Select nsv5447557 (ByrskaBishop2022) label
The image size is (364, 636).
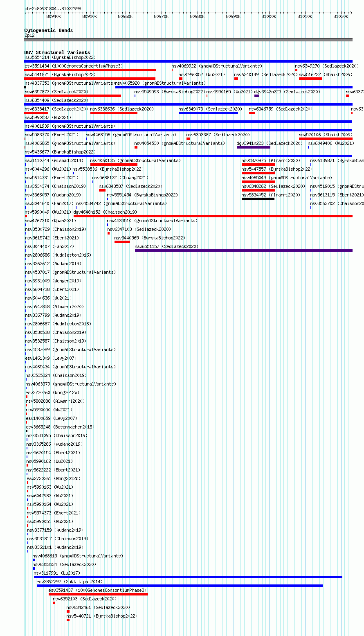[x=277, y=169]
